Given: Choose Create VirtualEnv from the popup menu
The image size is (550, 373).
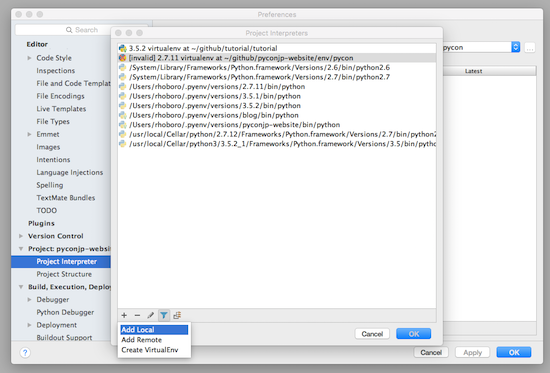Looking at the screenshot, I should click(x=154, y=350).
